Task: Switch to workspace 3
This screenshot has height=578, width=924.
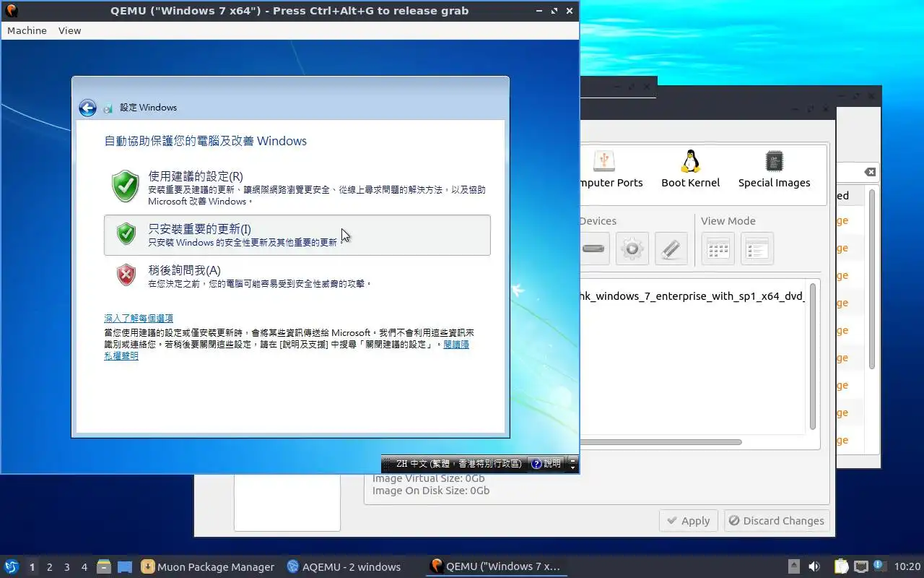Action: (66, 567)
